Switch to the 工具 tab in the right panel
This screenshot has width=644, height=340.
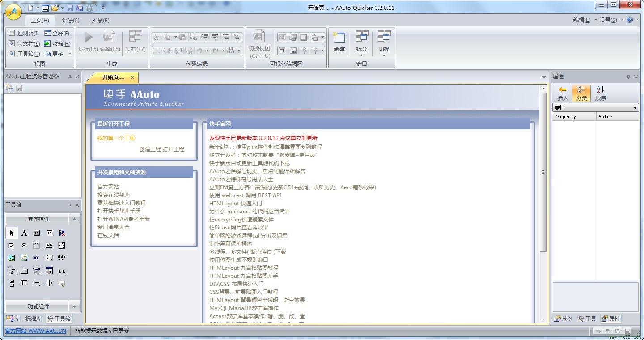587,319
